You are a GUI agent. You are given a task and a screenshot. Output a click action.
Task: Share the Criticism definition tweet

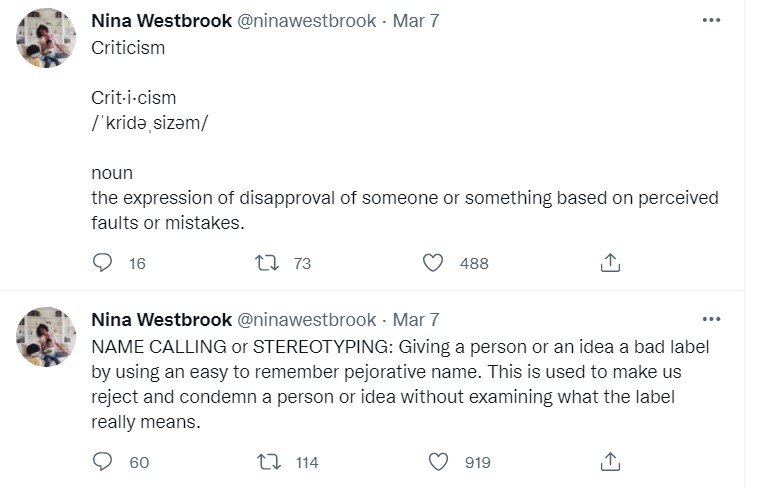click(x=611, y=263)
